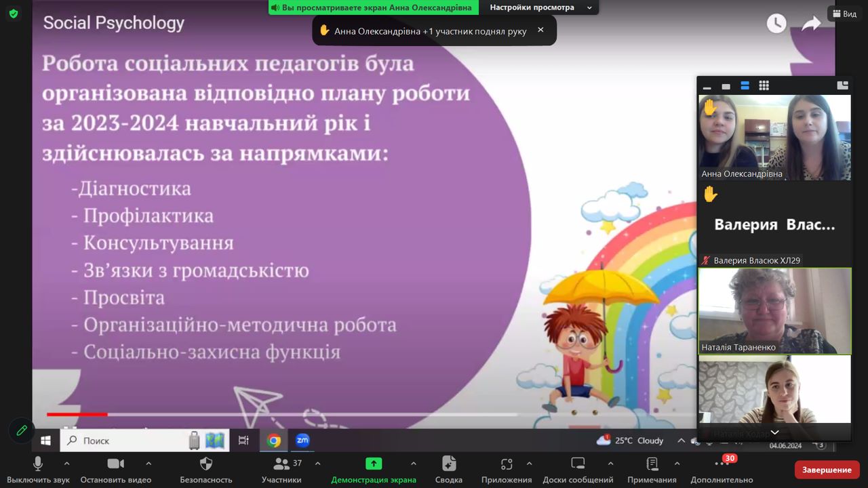
Task: Open Task View on shared taskbar
Action: point(243,441)
